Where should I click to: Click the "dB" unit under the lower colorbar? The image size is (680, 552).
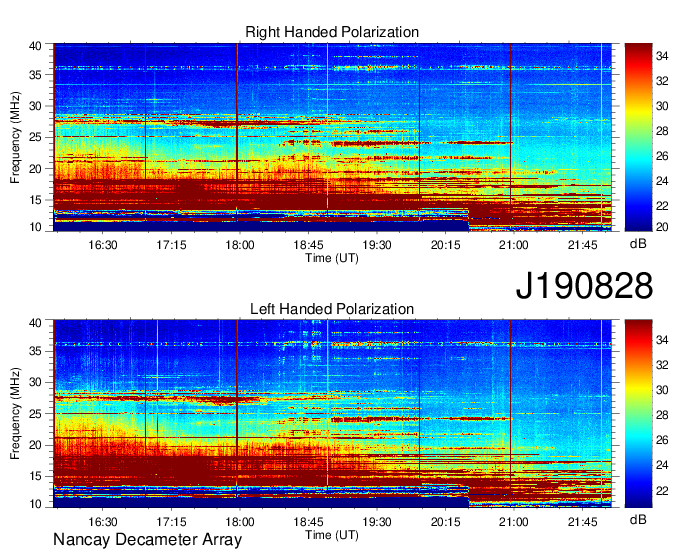638,519
